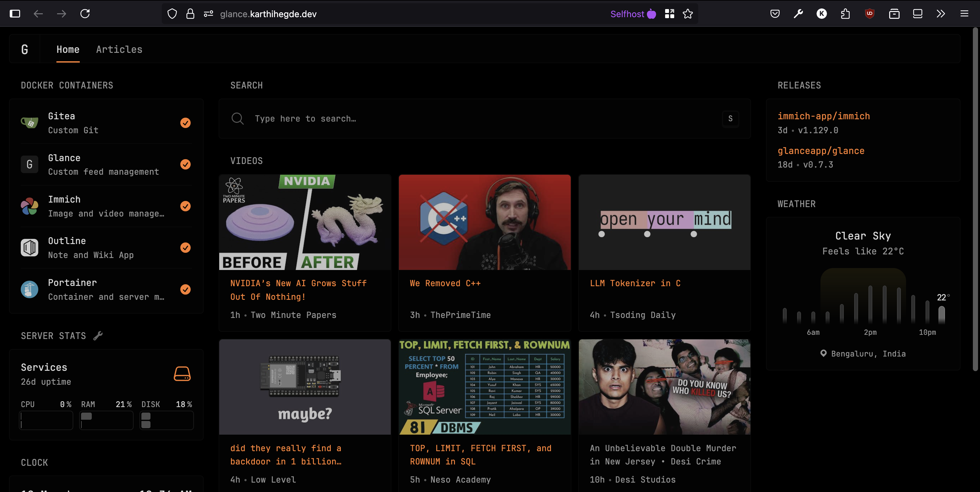Image resolution: width=980 pixels, height=492 pixels.
Task: Click the padlock site security icon
Action: [x=190, y=14]
